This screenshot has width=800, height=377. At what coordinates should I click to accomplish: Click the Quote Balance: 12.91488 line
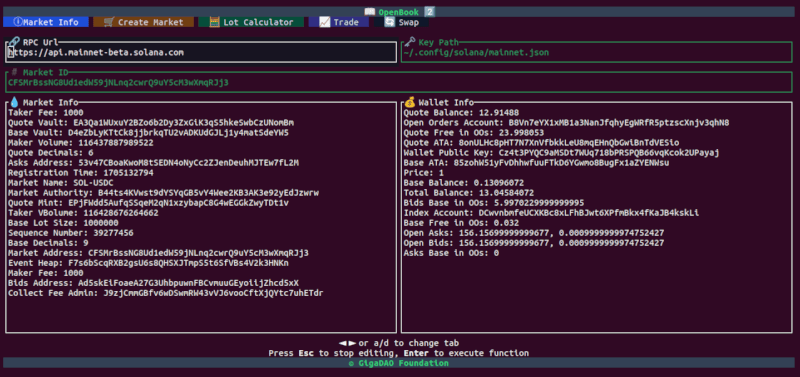[461, 112]
